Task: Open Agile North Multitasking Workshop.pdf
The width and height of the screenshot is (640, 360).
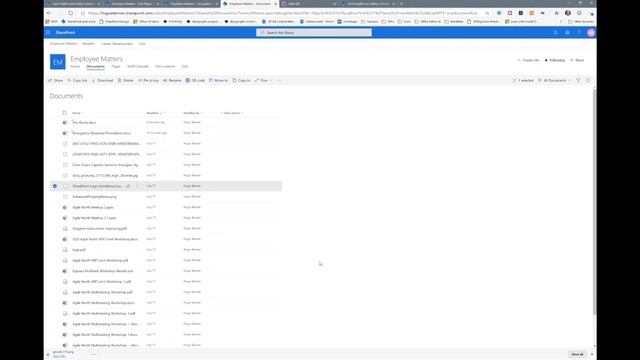Action: coord(102,292)
